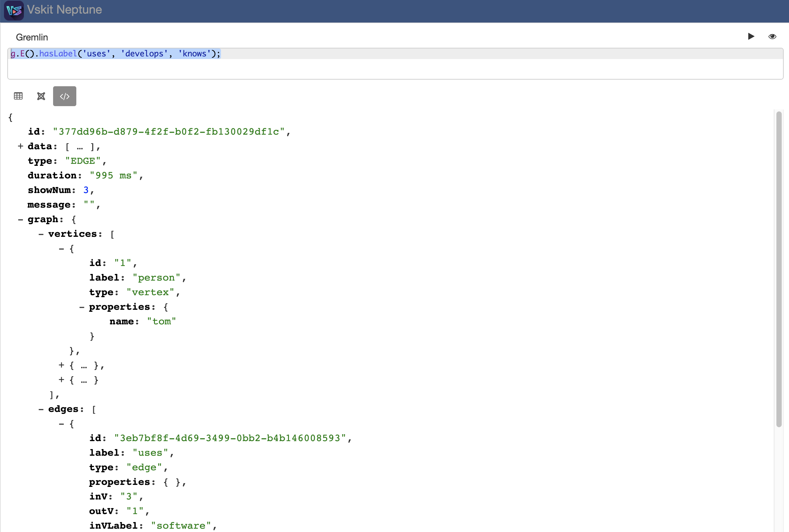The width and height of the screenshot is (789, 532).
Task: Expand the third collapsed vertex
Action: click(x=61, y=380)
